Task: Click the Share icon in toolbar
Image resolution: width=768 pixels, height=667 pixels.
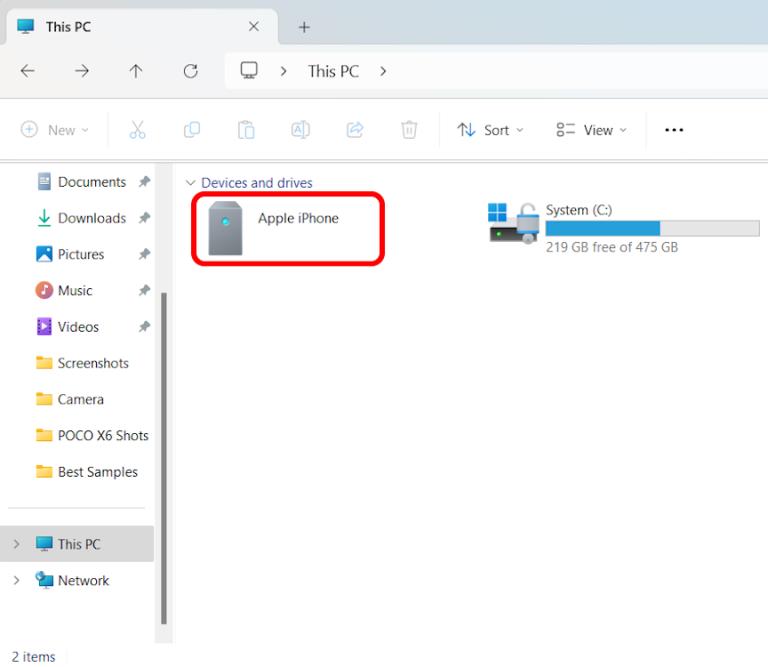Action: 354,130
